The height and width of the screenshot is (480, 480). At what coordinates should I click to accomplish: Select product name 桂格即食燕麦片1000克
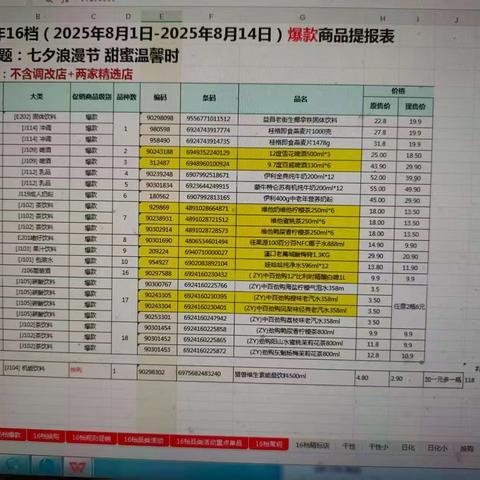[300, 131]
